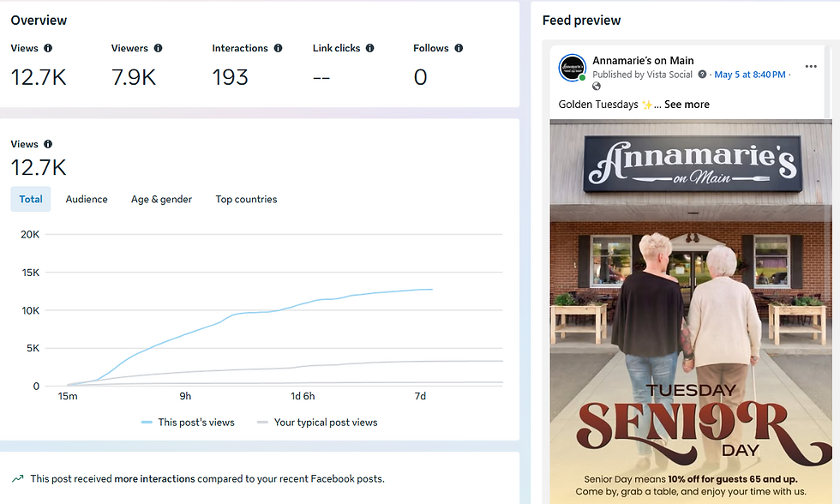840x504 pixels.
Task: Expand post caption with See more
Action: [687, 105]
